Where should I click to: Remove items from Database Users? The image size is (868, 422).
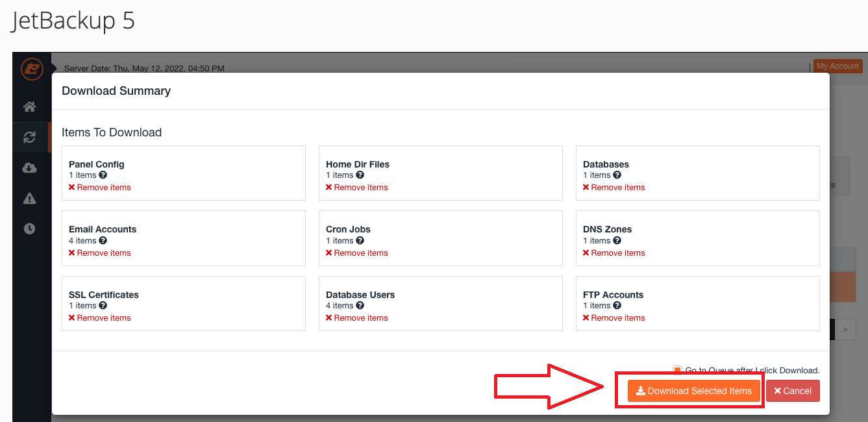click(357, 318)
